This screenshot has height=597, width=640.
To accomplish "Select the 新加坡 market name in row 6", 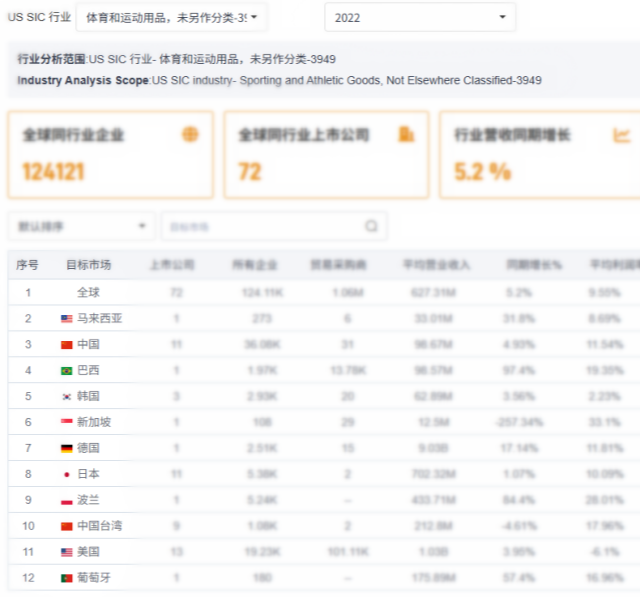I will click(x=94, y=422).
